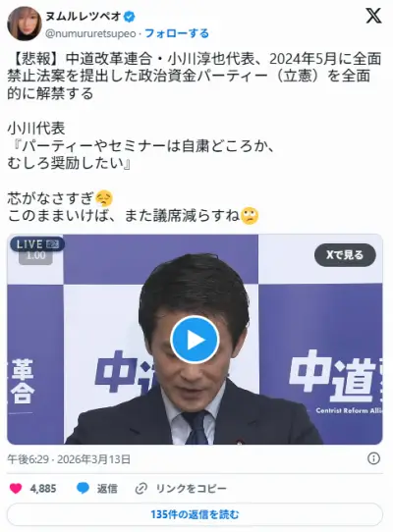Play the embedded video
The width and height of the screenshot is (393, 532).
[195, 340]
